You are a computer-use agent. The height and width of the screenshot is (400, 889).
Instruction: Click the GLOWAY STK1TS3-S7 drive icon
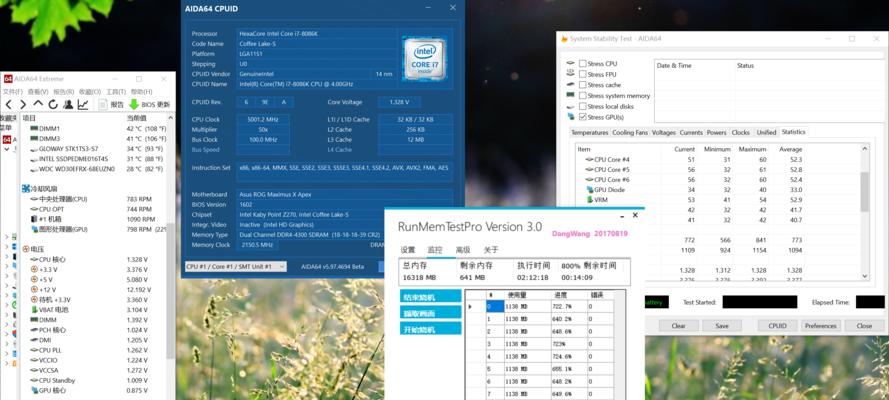35,149
